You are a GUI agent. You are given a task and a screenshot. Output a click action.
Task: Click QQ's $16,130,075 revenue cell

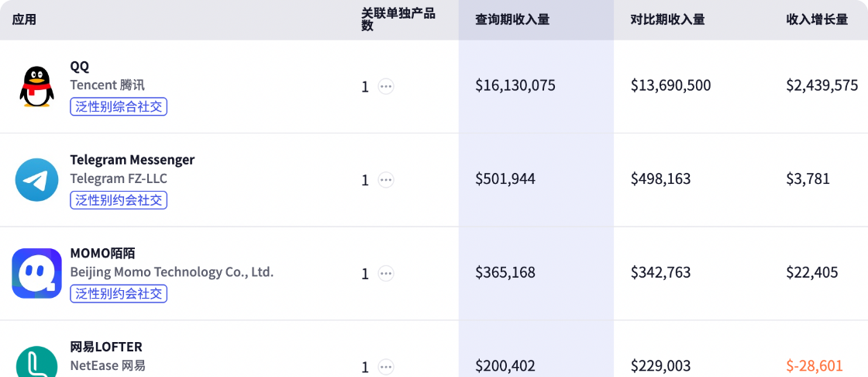[x=515, y=85]
